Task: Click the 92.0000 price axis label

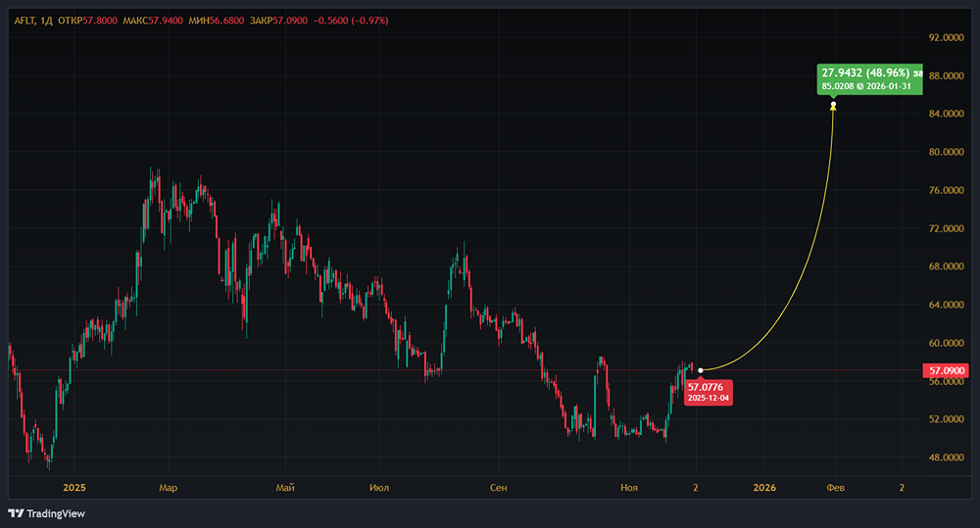Action: [x=947, y=37]
